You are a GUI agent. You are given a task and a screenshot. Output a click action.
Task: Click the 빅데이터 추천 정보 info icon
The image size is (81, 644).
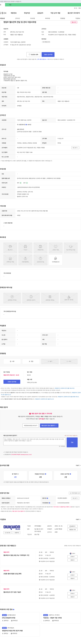pyautogui.click(x=14, y=610)
